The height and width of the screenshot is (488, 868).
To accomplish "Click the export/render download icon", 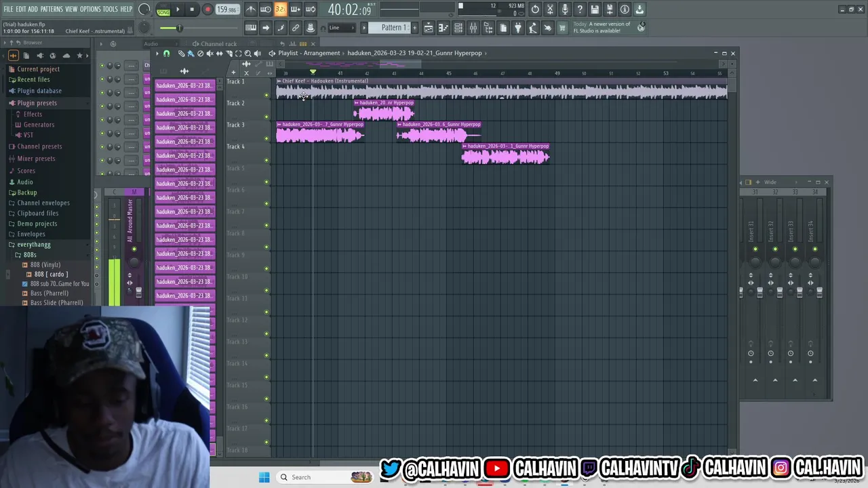I will click(x=639, y=9).
